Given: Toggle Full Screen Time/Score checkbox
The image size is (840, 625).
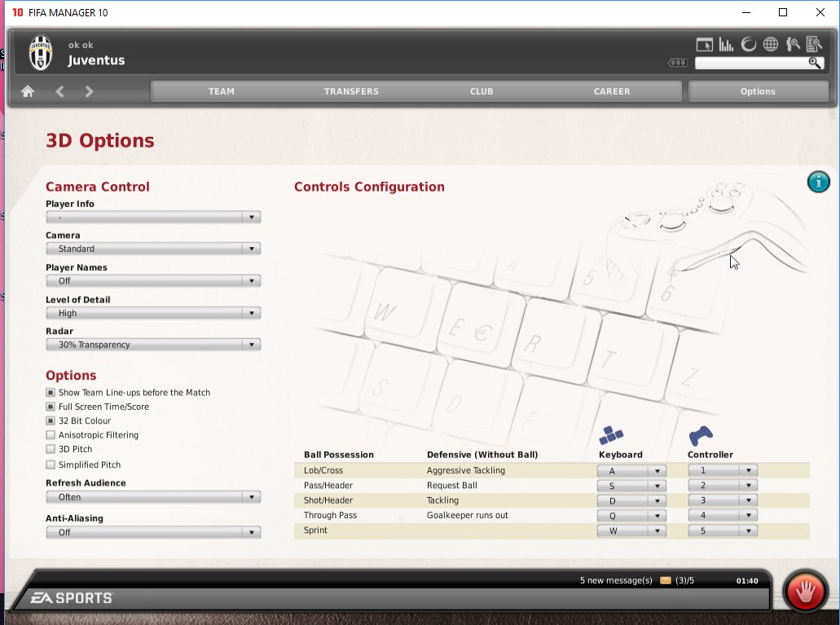Looking at the screenshot, I should click(x=51, y=407).
